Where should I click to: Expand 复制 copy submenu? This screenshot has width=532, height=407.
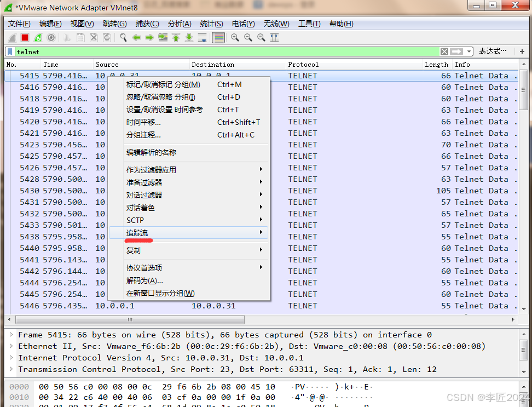point(189,250)
